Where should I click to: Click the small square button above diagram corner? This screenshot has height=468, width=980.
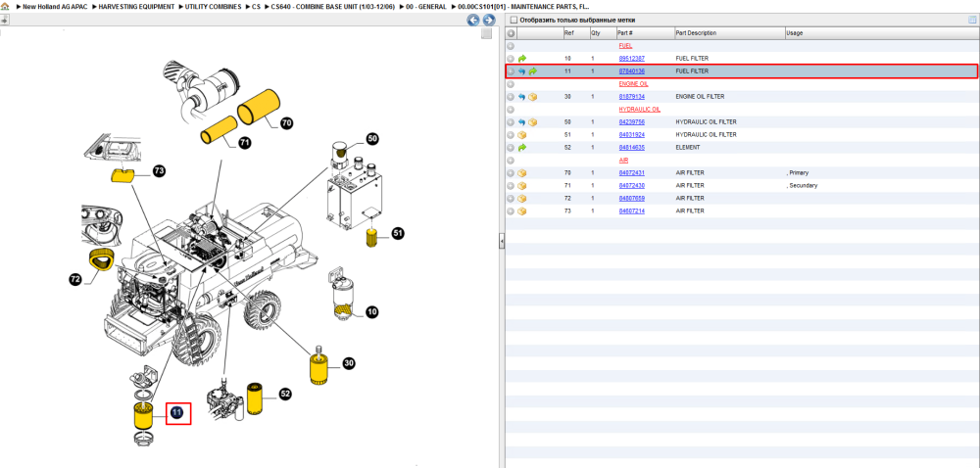pos(486,33)
